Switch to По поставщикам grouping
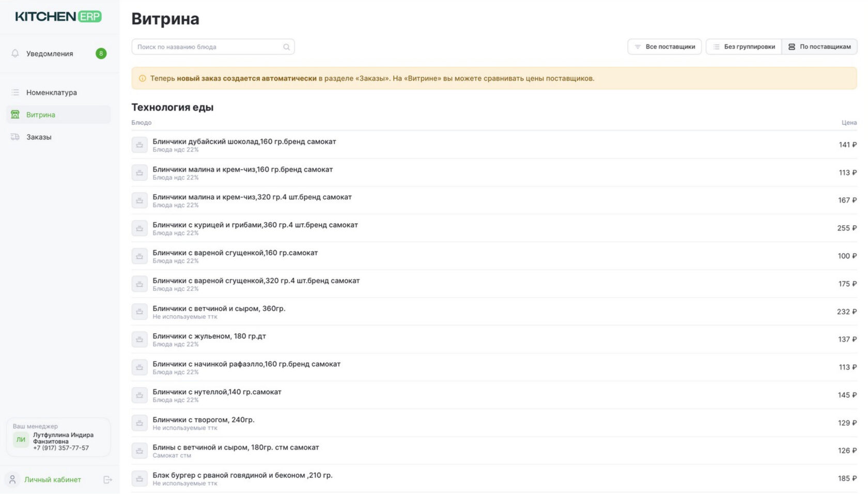868x494 pixels. (819, 47)
